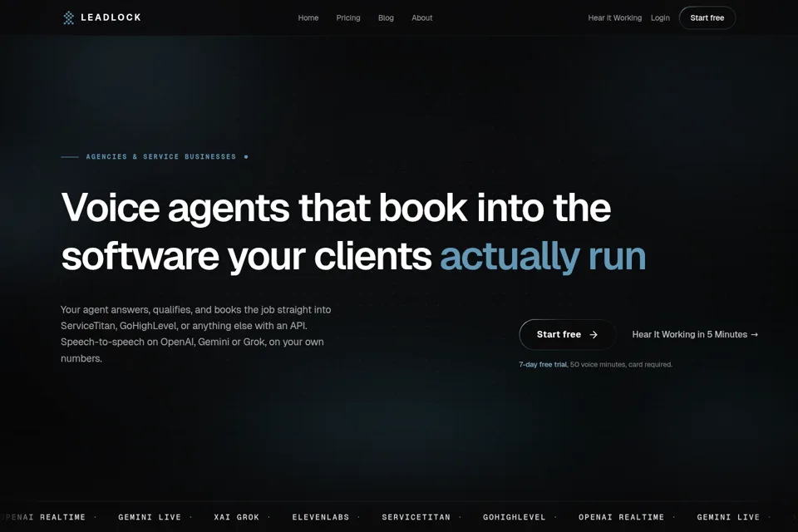Image resolution: width=798 pixels, height=532 pixels.
Task: Click the highlighted words "actually run"
Action: click(x=543, y=255)
